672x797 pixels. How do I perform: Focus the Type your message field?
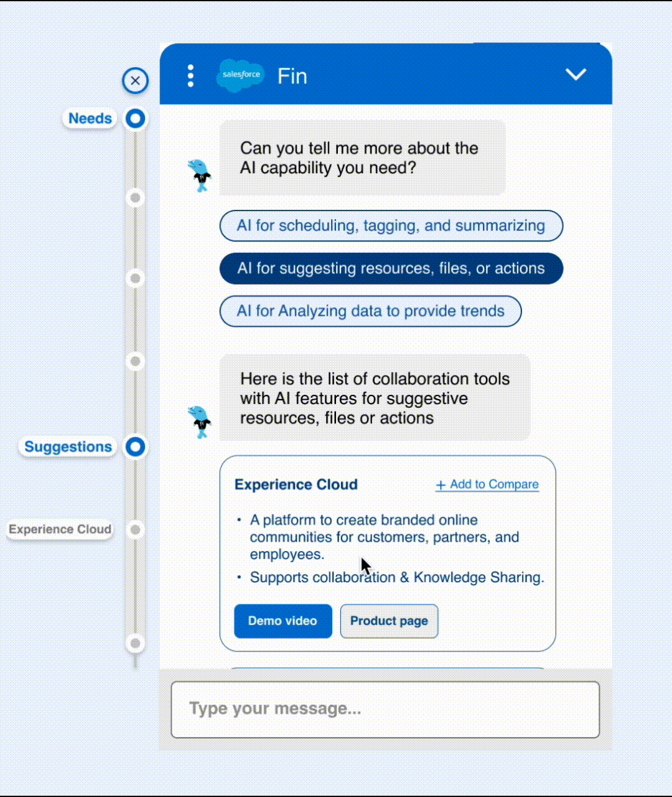385,709
